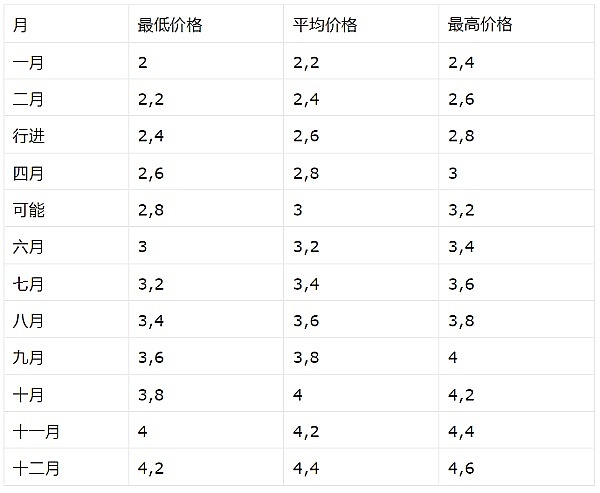Image resolution: width=600 pixels, height=493 pixels.
Task: Click the 月 header cell
Action: tap(21, 25)
